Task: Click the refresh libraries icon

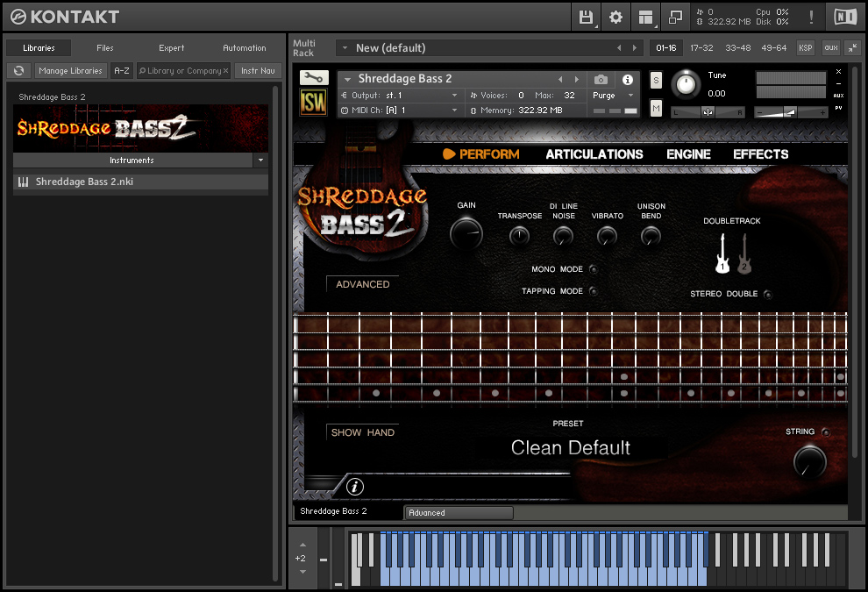Action: click(18, 71)
